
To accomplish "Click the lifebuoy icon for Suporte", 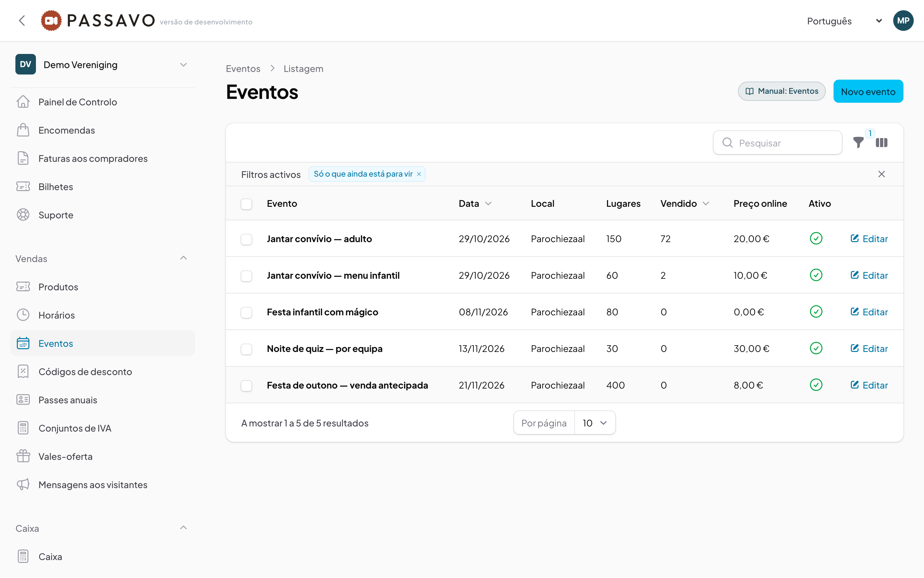I will [23, 215].
